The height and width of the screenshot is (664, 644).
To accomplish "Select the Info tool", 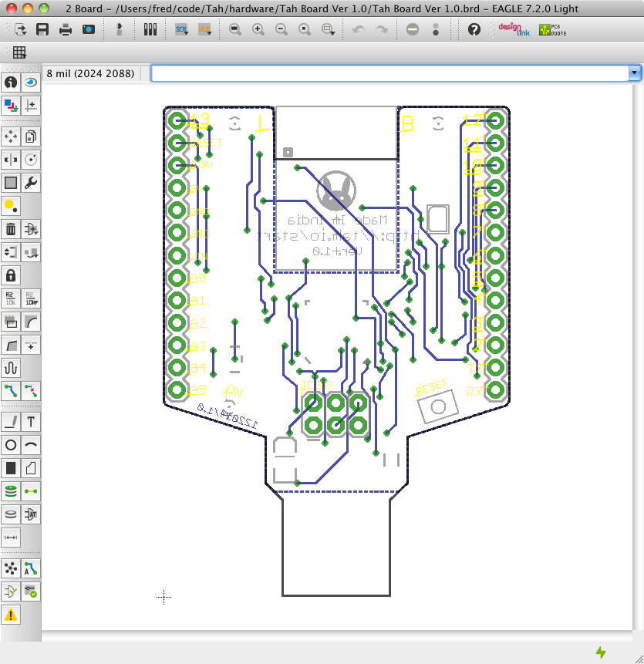I will [x=9, y=82].
